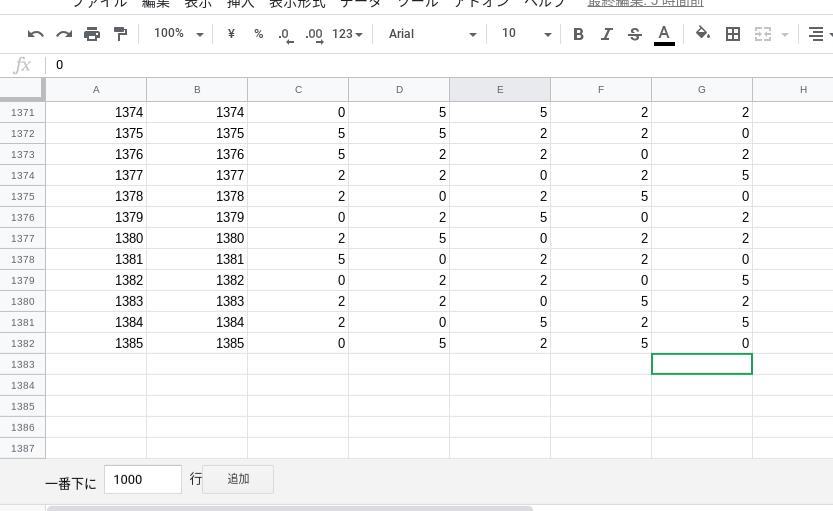The width and height of the screenshot is (833, 511).
Task: Decrease decimal places
Action: [286, 35]
